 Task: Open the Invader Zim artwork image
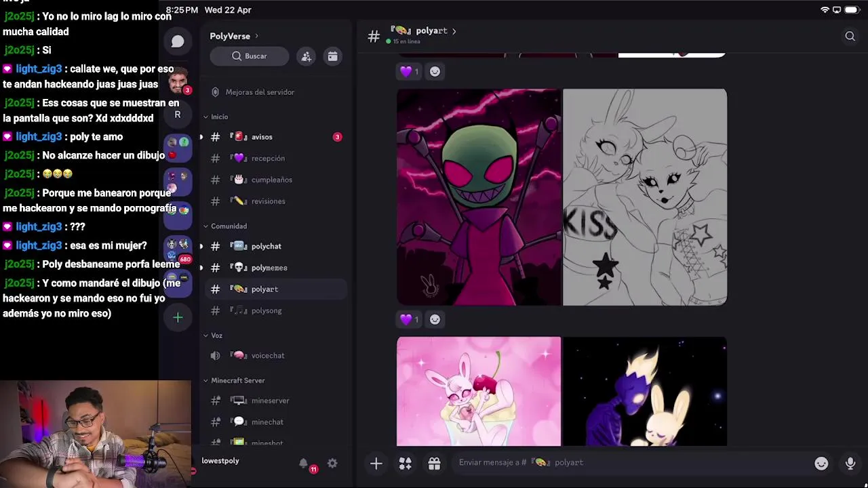point(479,197)
